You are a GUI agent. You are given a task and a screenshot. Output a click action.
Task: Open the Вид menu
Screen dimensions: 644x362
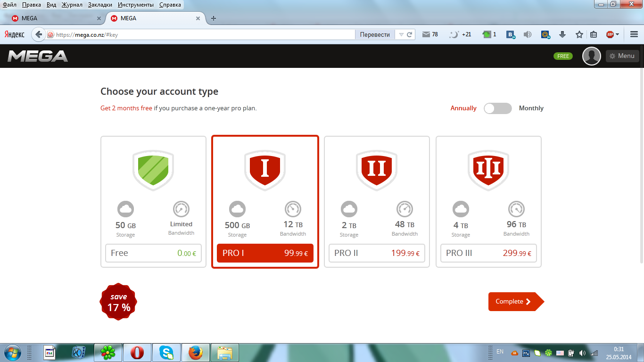[51, 5]
